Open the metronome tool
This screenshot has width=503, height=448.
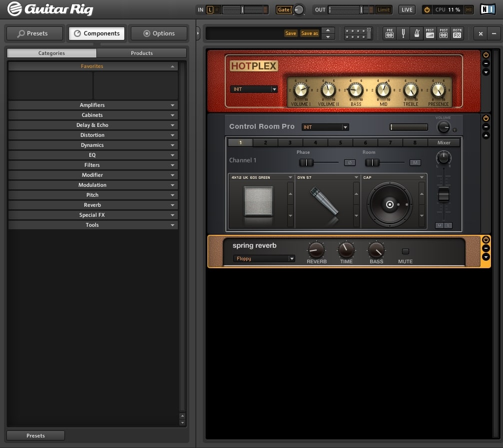coord(417,33)
